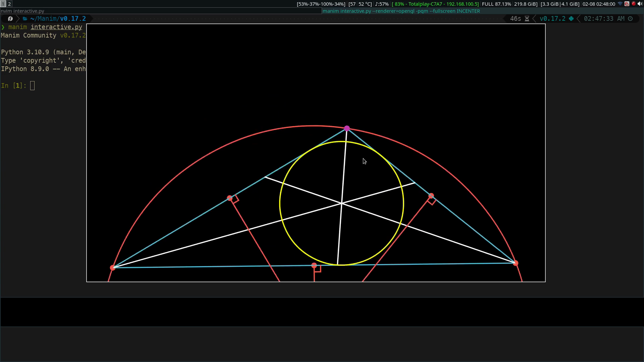Select the manim INCENTER window title
This screenshot has height=362, width=644.
[401, 11]
